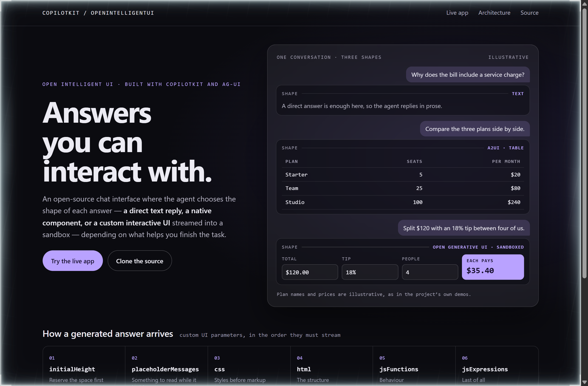This screenshot has height=386, width=588.
Task: Click the A2UI · TABLE shape tag
Action: [x=506, y=148]
